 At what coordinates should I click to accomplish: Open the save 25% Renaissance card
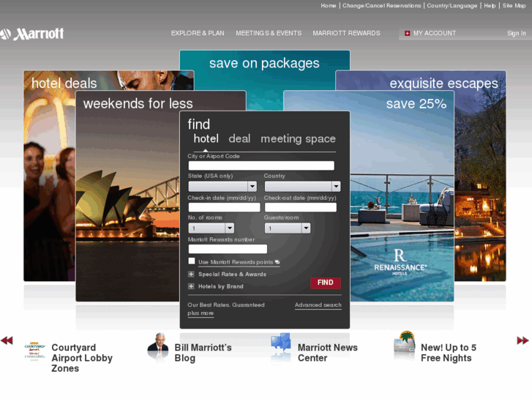click(402, 197)
